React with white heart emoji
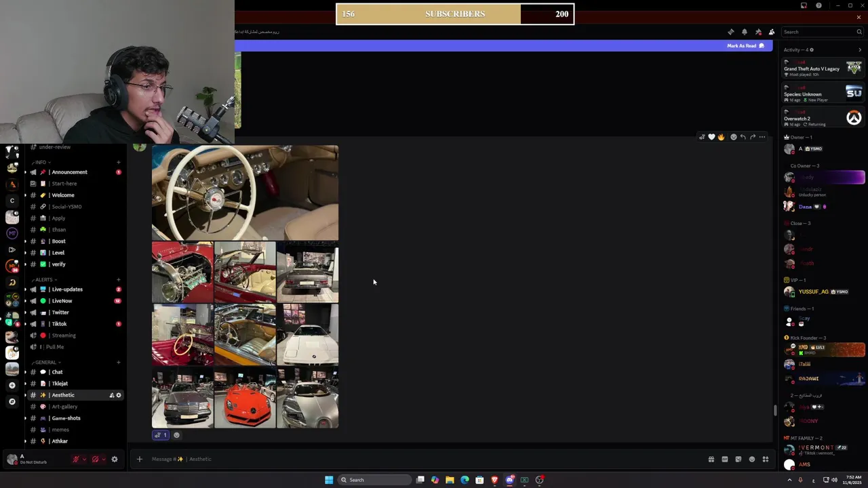This screenshot has height=488, width=868. [711, 137]
